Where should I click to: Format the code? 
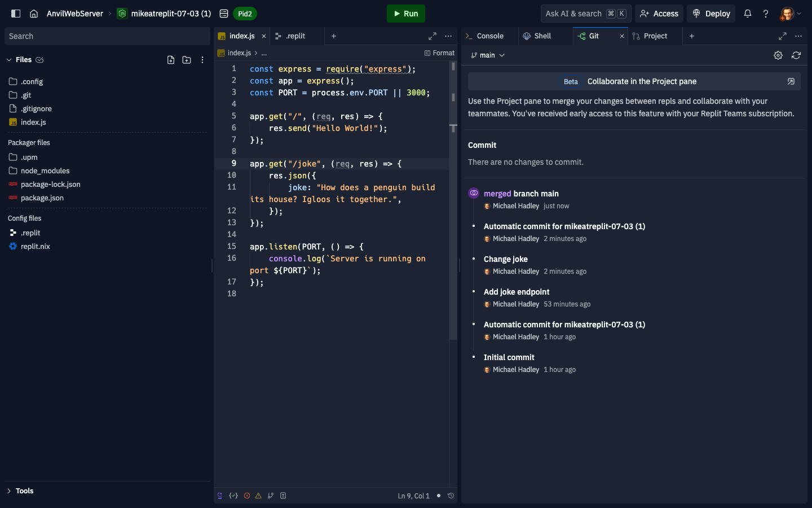[439, 53]
